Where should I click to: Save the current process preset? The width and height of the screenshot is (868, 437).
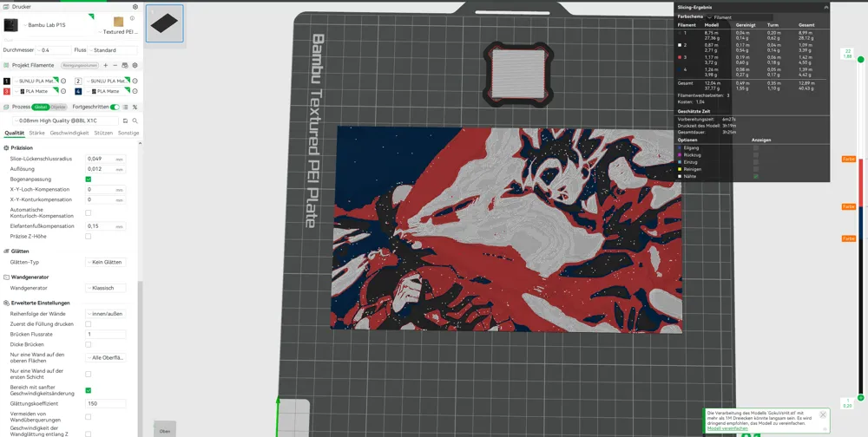tap(125, 121)
